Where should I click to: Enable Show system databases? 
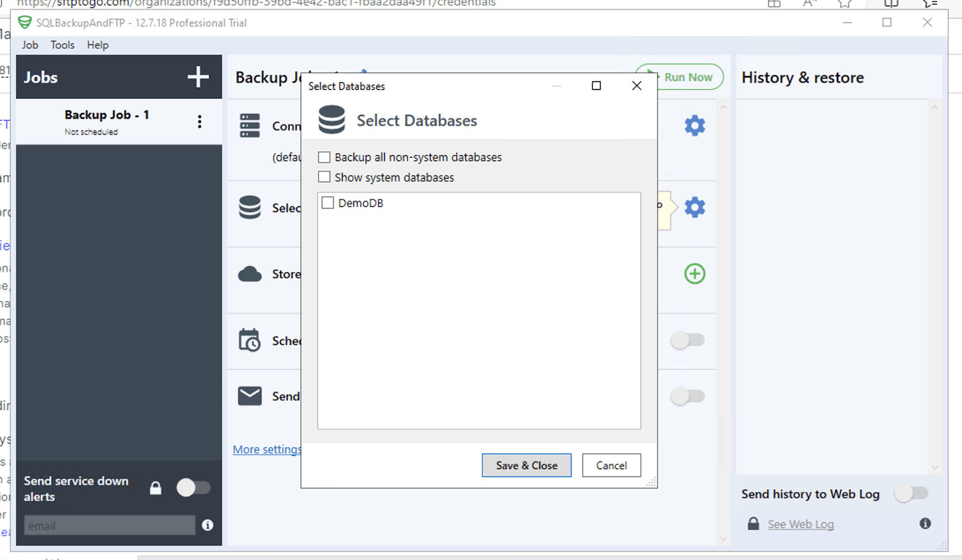[324, 177]
